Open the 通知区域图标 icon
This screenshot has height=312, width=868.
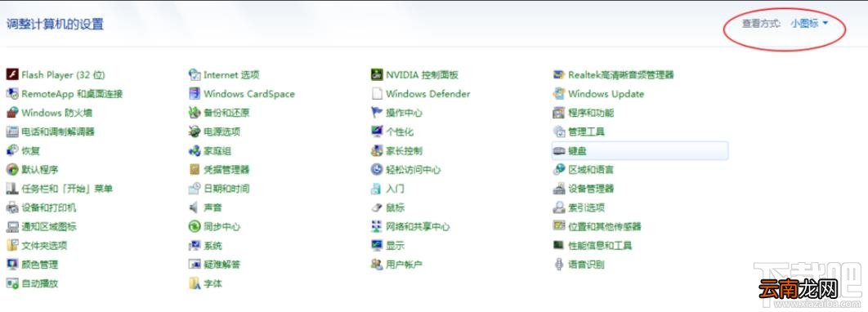point(12,226)
